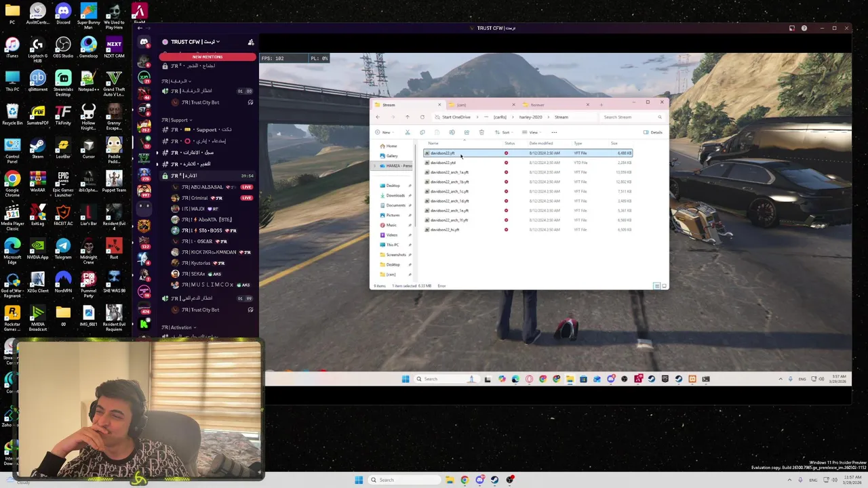Click the Explorer Up arrow
Viewport: 868px width, 488px height.
pyautogui.click(x=407, y=117)
